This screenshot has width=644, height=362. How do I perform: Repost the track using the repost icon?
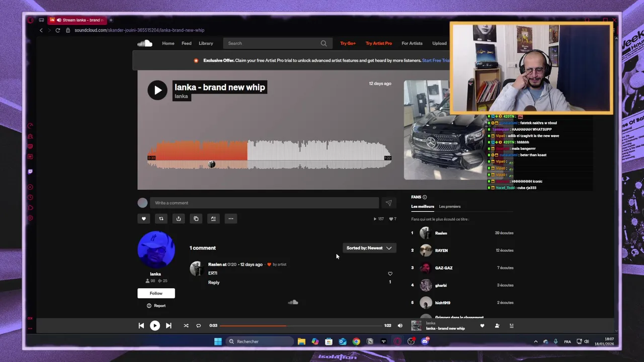click(x=161, y=219)
